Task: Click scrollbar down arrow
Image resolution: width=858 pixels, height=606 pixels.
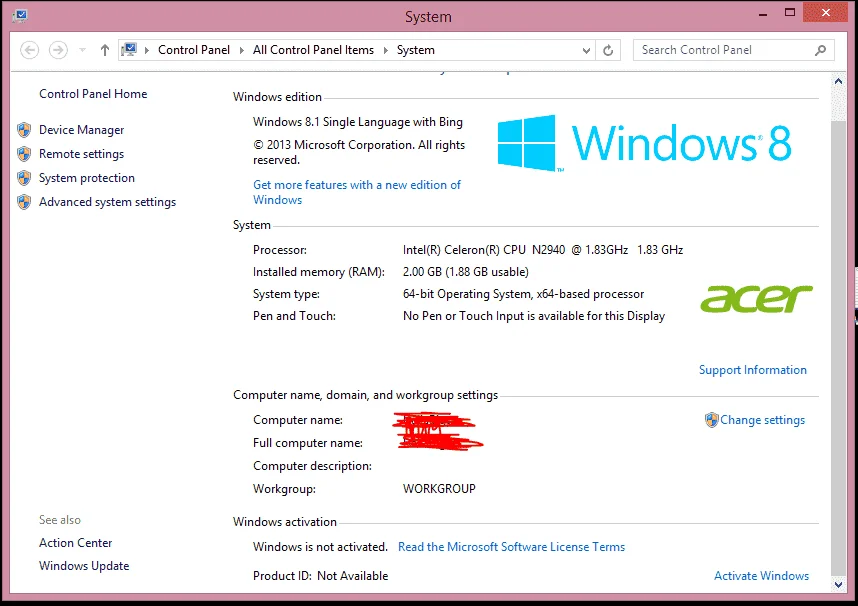Action: pyautogui.click(x=838, y=585)
